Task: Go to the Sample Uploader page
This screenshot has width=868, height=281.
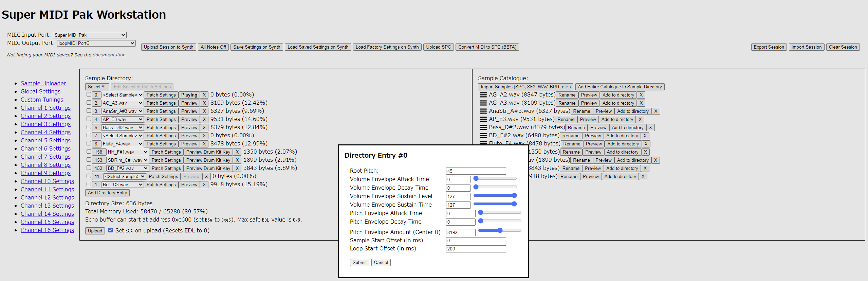Action: pyautogui.click(x=43, y=83)
